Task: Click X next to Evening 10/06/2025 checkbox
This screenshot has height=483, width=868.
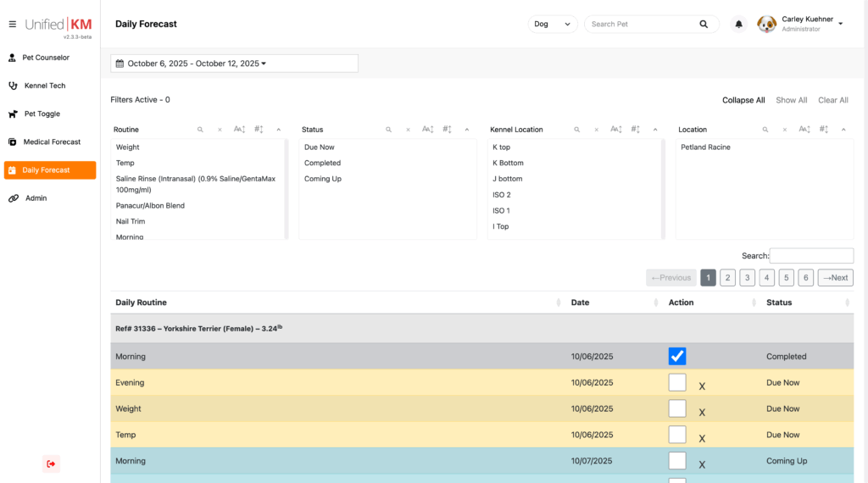Action: tap(702, 386)
